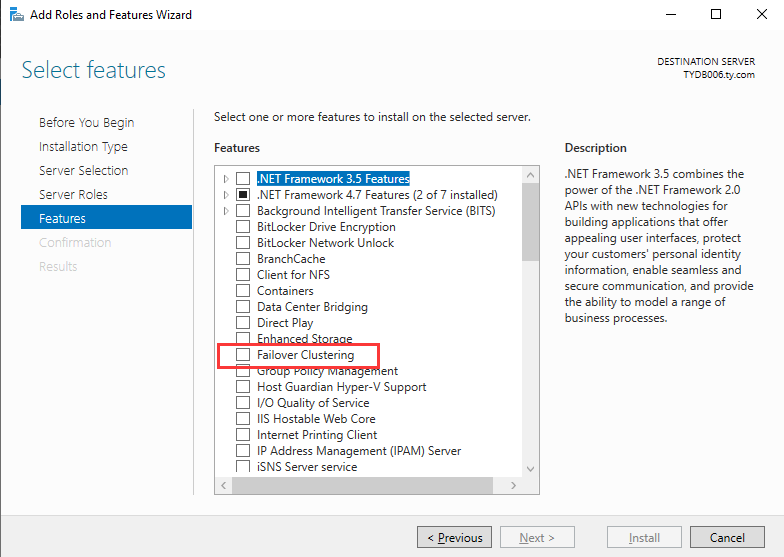Click the Previous button
Viewport: 784px width, 557px height.
coord(454,537)
